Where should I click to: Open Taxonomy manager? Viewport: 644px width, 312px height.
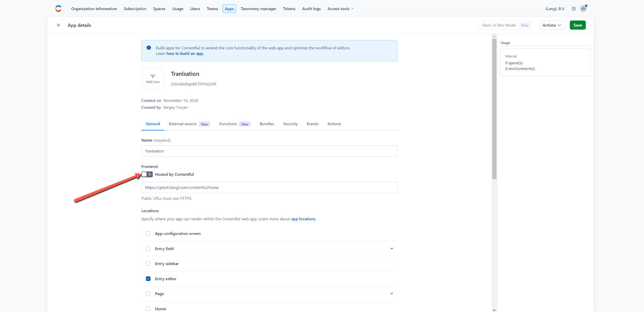click(258, 9)
